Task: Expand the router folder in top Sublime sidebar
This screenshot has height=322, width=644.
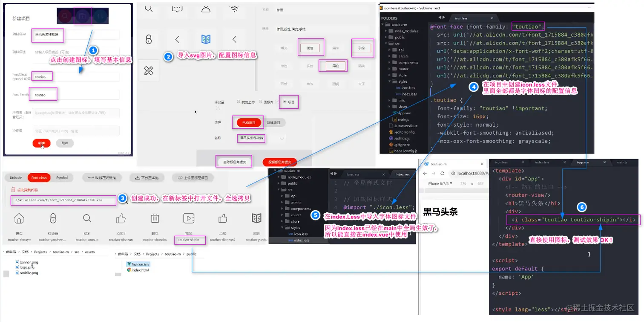Action: (x=389, y=69)
